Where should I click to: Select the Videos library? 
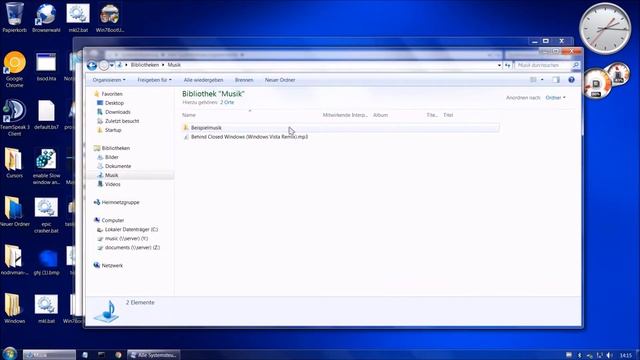tap(113, 184)
